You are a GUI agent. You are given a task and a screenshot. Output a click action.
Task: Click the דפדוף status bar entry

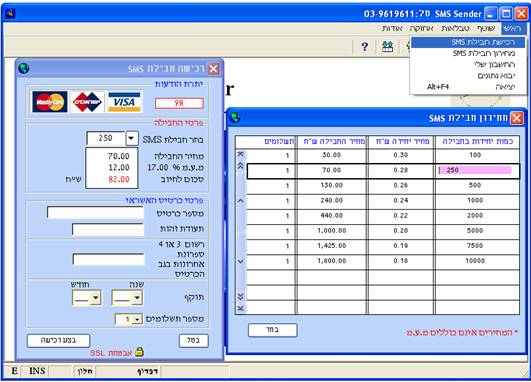[x=148, y=372]
